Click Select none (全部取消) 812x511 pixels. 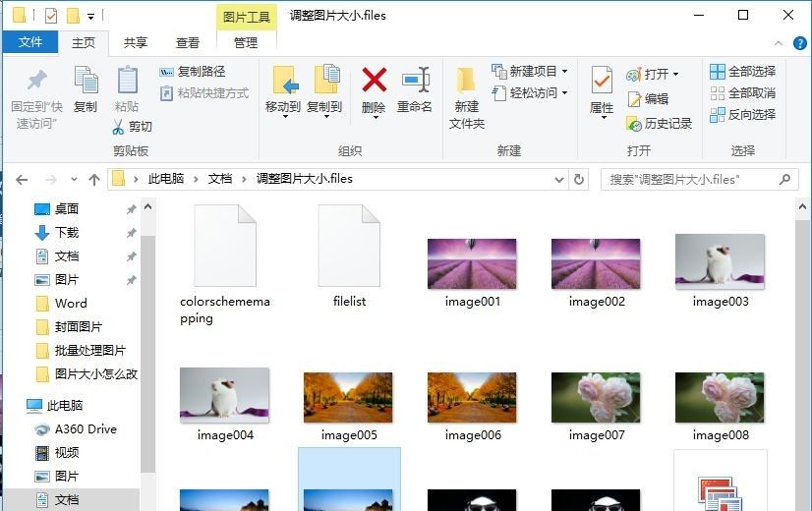point(742,93)
